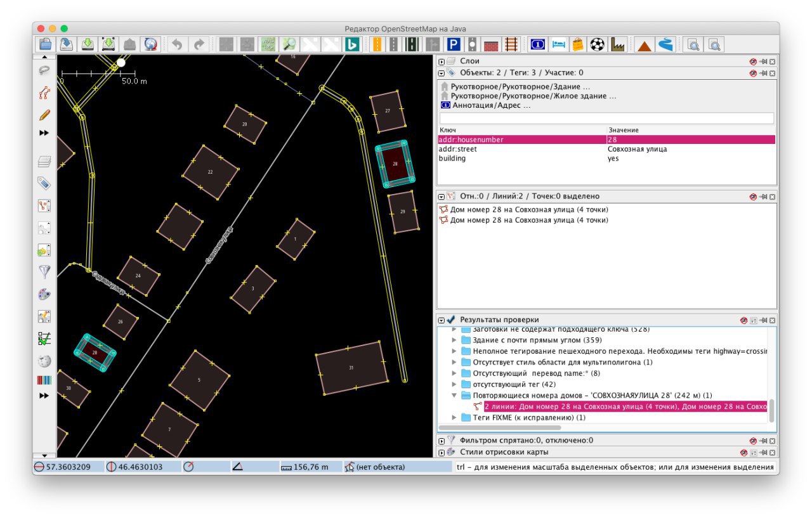This screenshot has width=812, height=518.
Task: Click the magnifier search icon in the main toolbar
Action: 289,44
